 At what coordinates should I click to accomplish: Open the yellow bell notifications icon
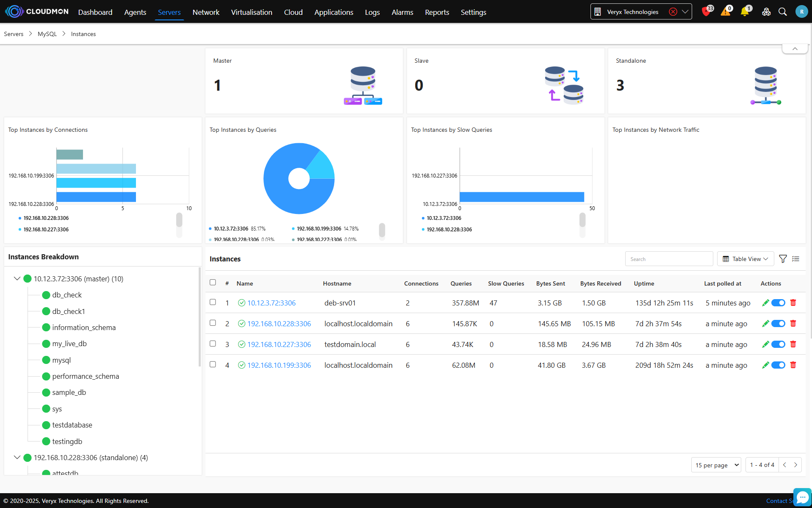(745, 12)
